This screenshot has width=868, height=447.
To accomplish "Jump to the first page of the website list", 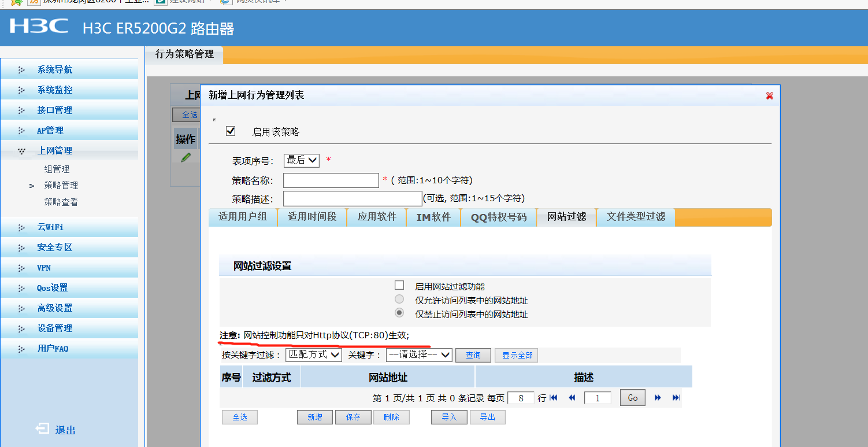I will click(x=554, y=398).
